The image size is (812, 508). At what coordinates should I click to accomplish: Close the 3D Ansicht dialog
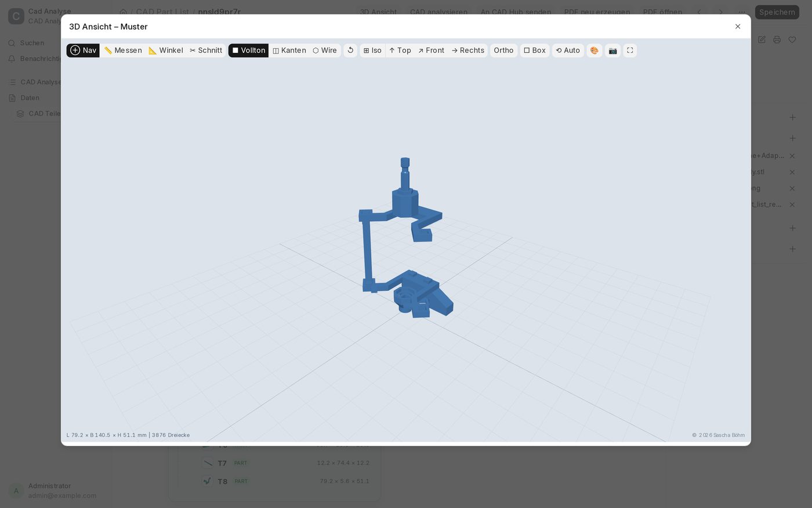pyautogui.click(x=738, y=27)
